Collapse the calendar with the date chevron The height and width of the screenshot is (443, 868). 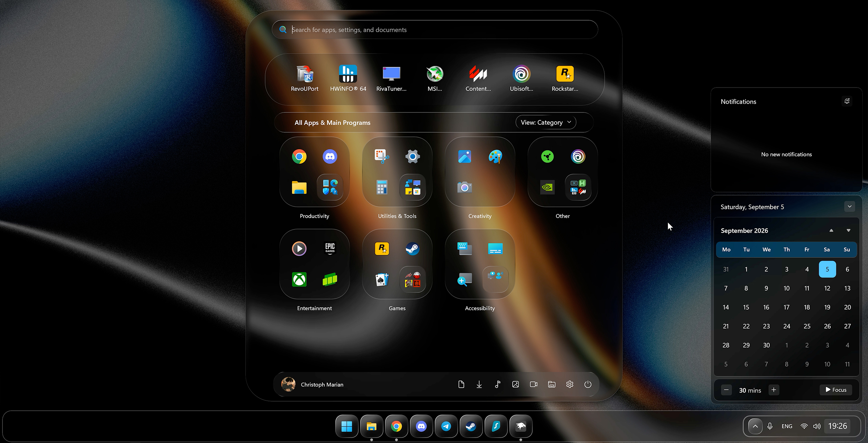pyautogui.click(x=850, y=206)
